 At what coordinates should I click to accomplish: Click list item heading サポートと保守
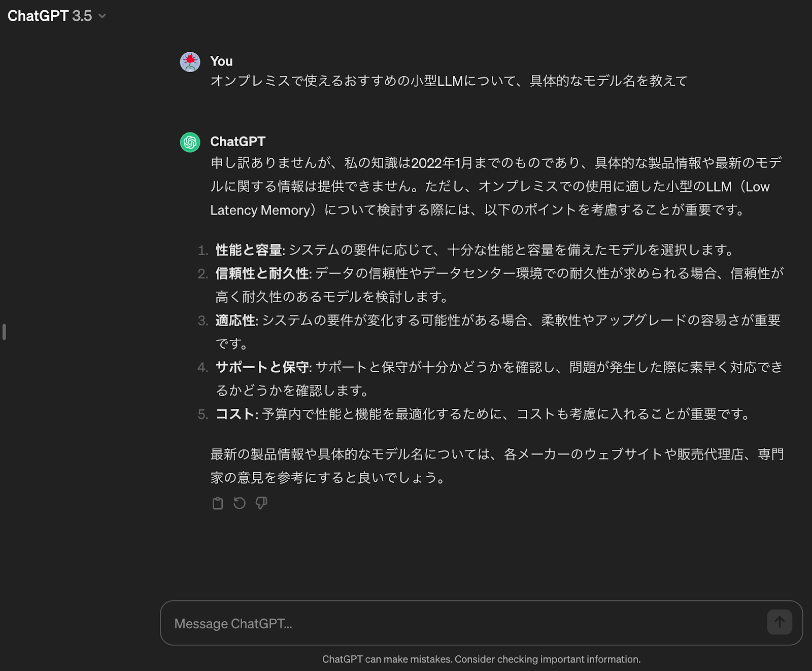(262, 367)
